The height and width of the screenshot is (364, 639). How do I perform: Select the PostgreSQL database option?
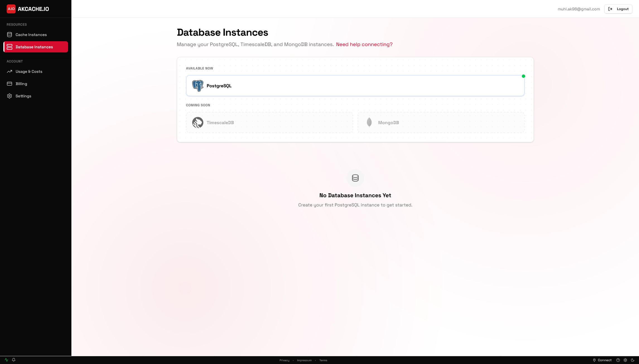click(355, 86)
